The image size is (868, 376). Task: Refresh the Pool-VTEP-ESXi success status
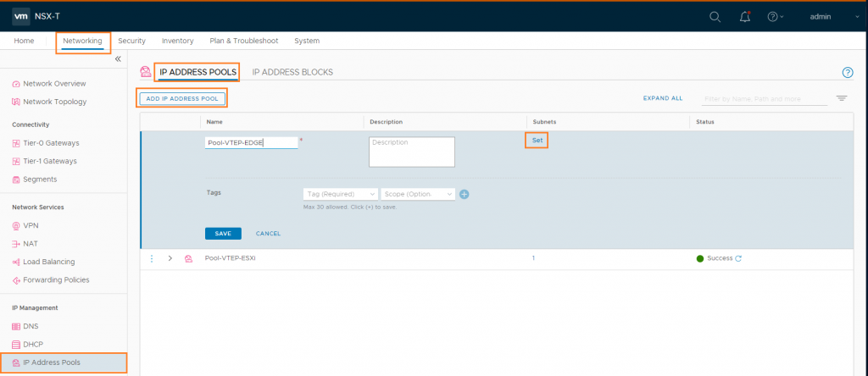738,258
